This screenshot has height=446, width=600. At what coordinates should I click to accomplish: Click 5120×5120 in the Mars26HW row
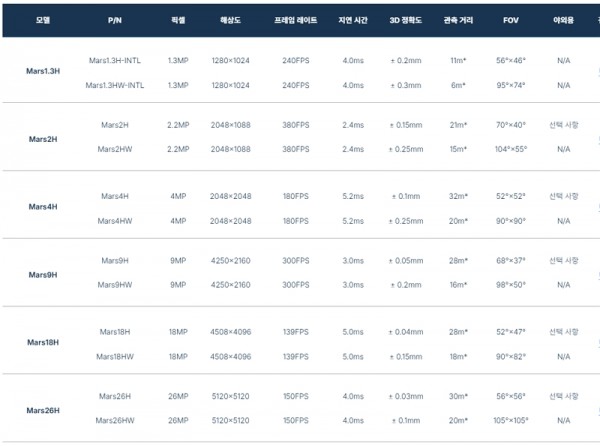(x=230, y=421)
